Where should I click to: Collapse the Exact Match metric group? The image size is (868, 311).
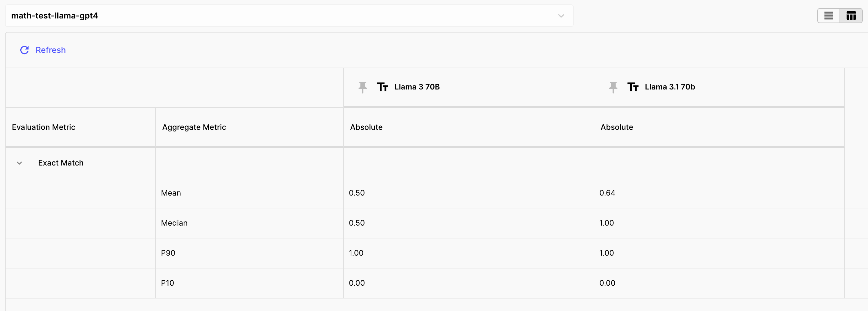click(x=19, y=163)
